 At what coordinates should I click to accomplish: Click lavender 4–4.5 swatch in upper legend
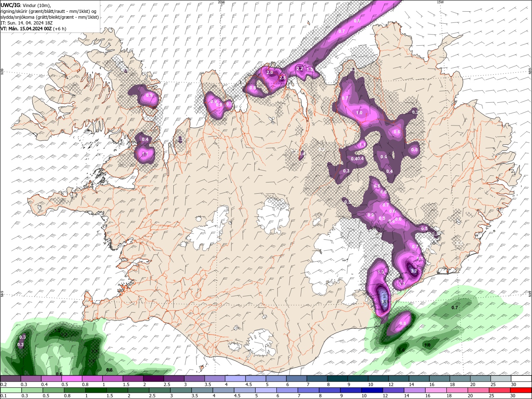pyautogui.click(x=235, y=379)
